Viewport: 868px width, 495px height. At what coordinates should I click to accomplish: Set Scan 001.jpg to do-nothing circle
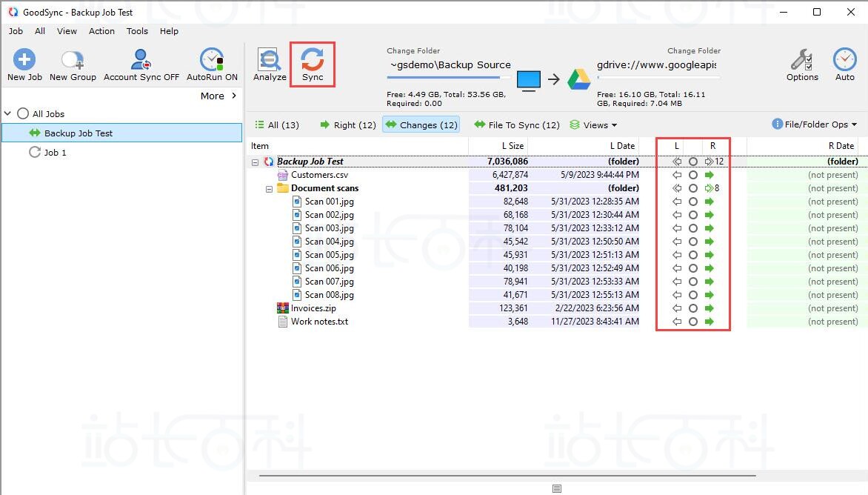point(693,202)
